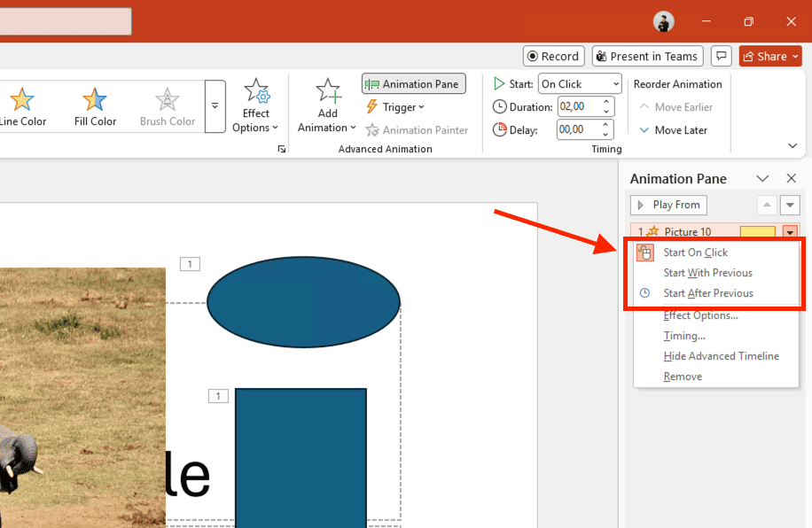812x528 pixels.
Task: Increase Duration with the up spinner
Action: (x=607, y=103)
